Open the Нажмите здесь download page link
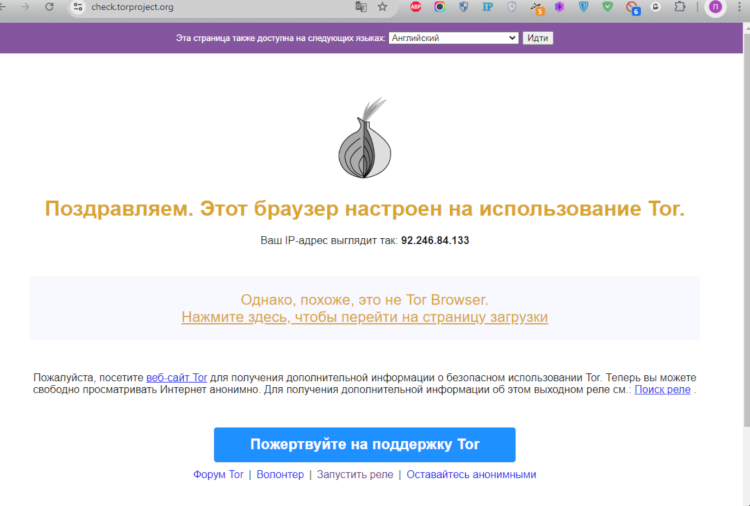Screen dimensions: 750x506 tap(364, 317)
